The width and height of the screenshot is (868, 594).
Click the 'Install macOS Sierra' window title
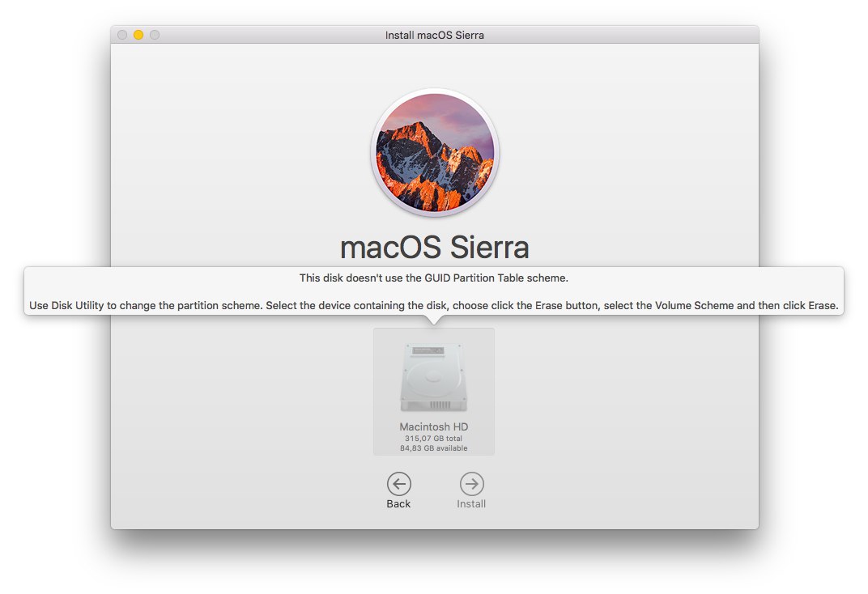(x=435, y=35)
